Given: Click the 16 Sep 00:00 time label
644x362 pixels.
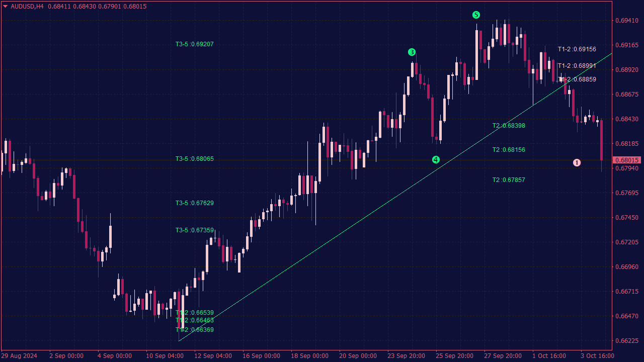Looking at the screenshot, I should [261, 356].
